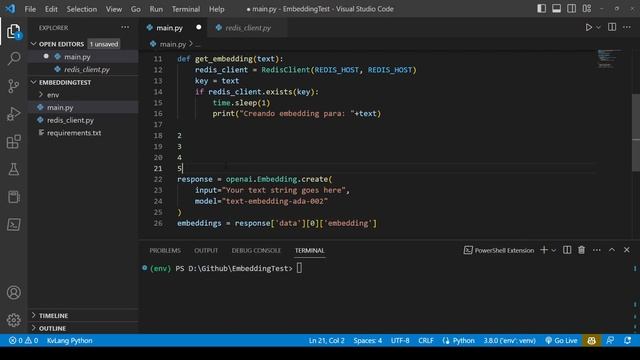640x360 pixels.
Task: Collapse the Open Editors section
Action: [x=33, y=44]
